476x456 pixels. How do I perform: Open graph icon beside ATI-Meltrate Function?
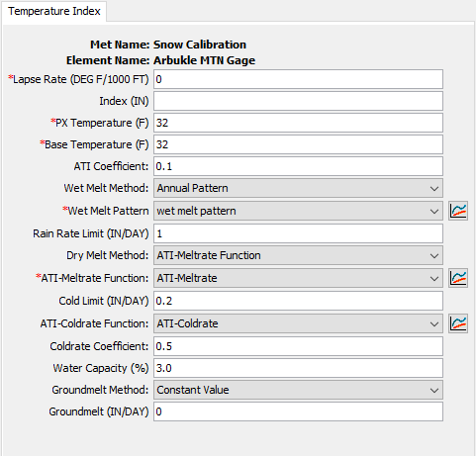coord(458,278)
